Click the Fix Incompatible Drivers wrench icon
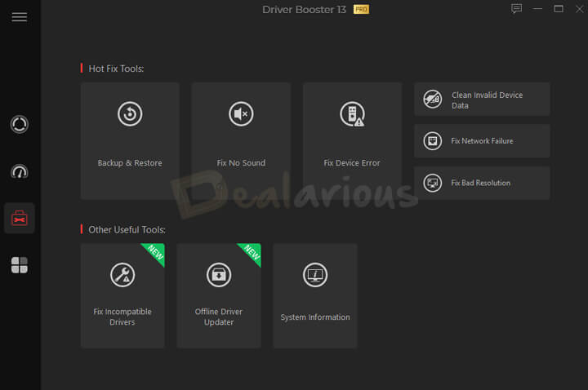Viewport: 588px width, 390px height. tap(122, 275)
